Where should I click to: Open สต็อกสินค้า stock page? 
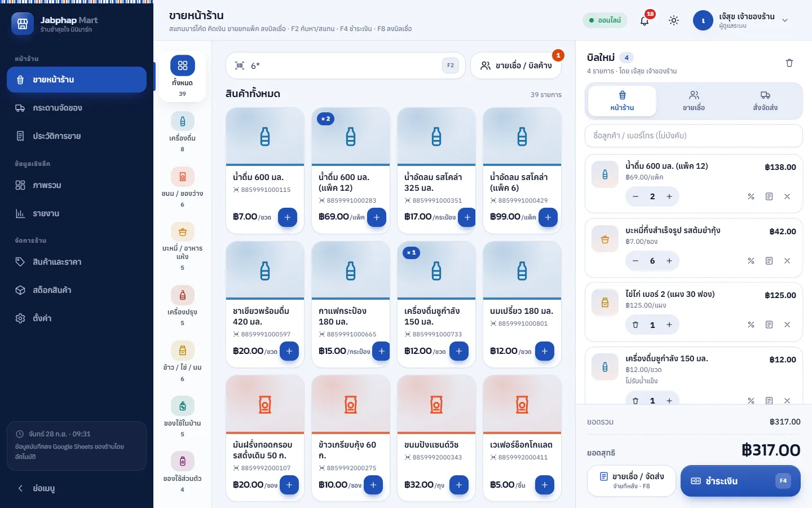click(x=77, y=290)
